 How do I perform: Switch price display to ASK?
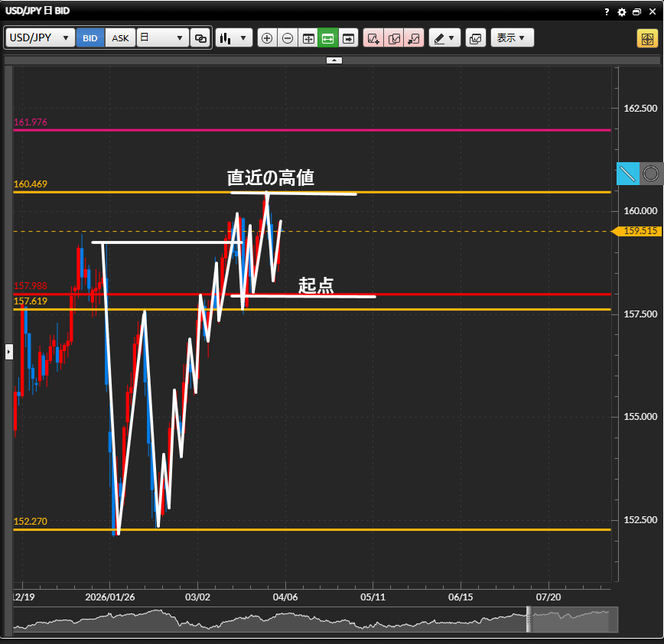point(120,38)
